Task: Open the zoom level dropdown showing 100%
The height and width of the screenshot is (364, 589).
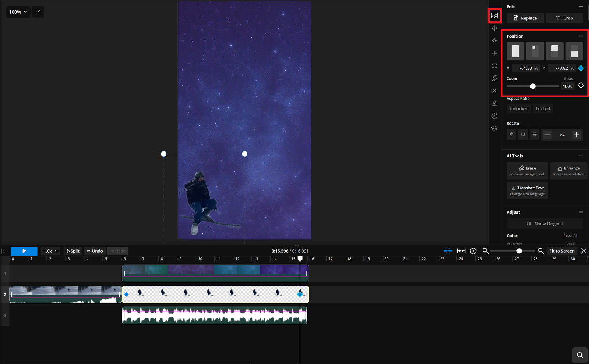Action: 18,12
